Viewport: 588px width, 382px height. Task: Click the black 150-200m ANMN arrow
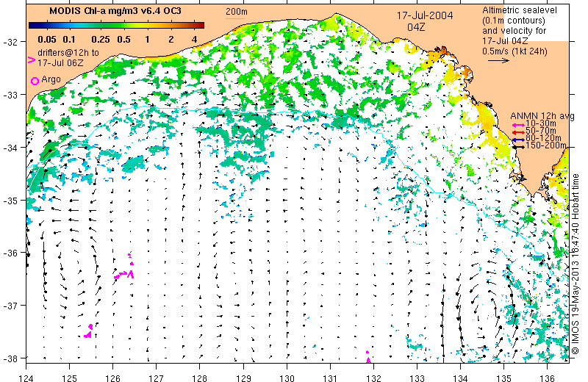[x=518, y=147]
